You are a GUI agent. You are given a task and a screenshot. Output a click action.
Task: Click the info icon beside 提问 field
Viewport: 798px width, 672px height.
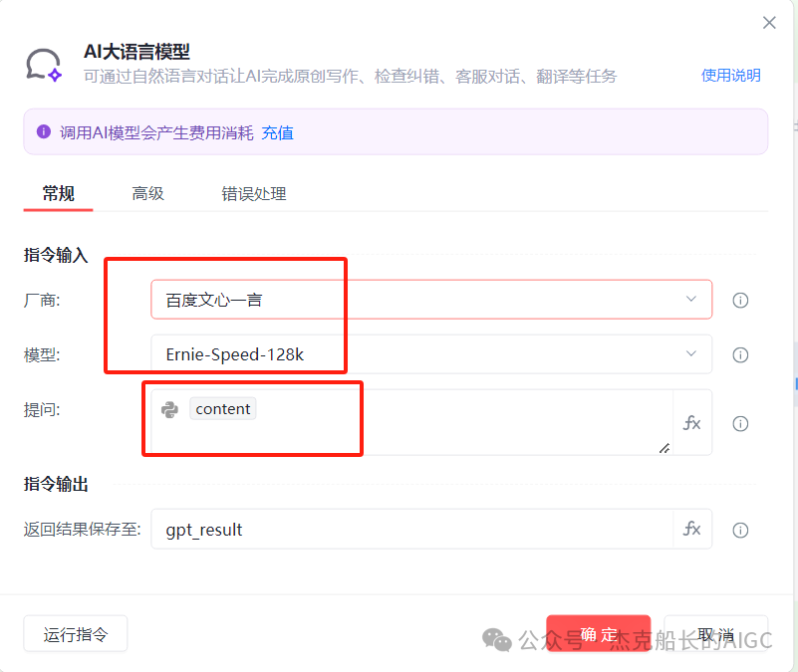click(x=740, y=423)
